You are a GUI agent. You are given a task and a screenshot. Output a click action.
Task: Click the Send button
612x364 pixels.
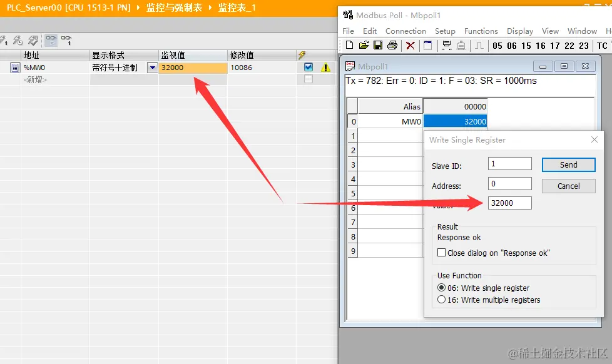click(569, 164)
